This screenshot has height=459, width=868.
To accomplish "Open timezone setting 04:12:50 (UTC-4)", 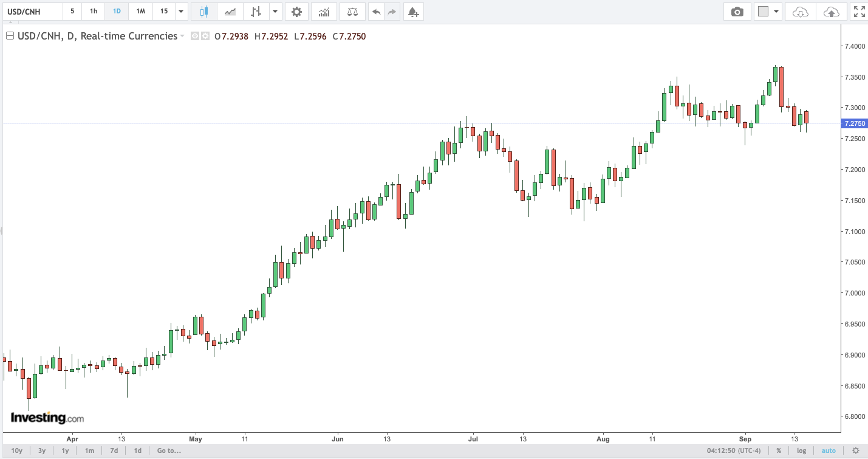I will click(x=733, y=450).
